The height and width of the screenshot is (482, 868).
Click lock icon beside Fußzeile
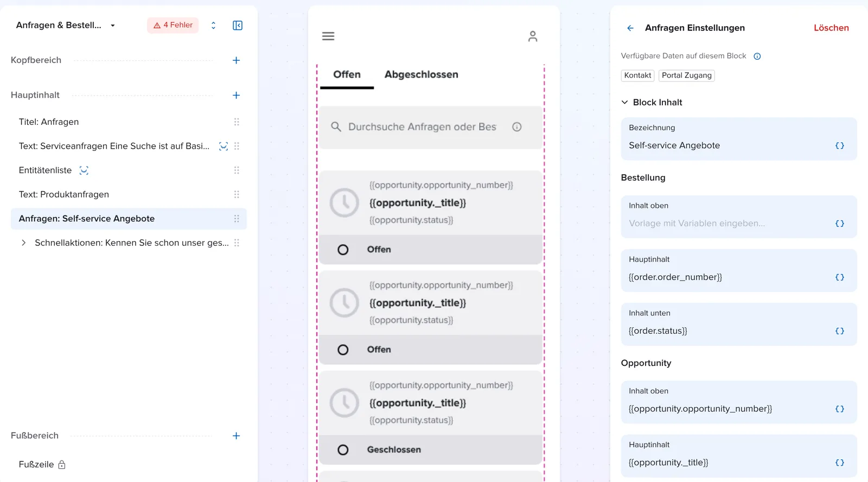pyautogui.click(x=62, y=465)
